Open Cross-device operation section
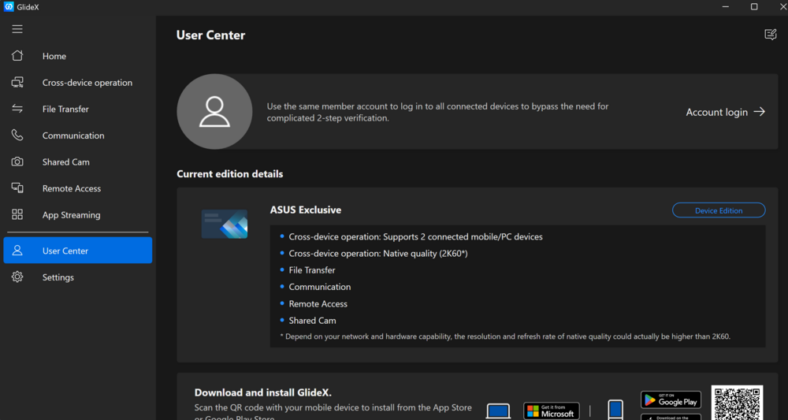 click(x=87, y=82)
